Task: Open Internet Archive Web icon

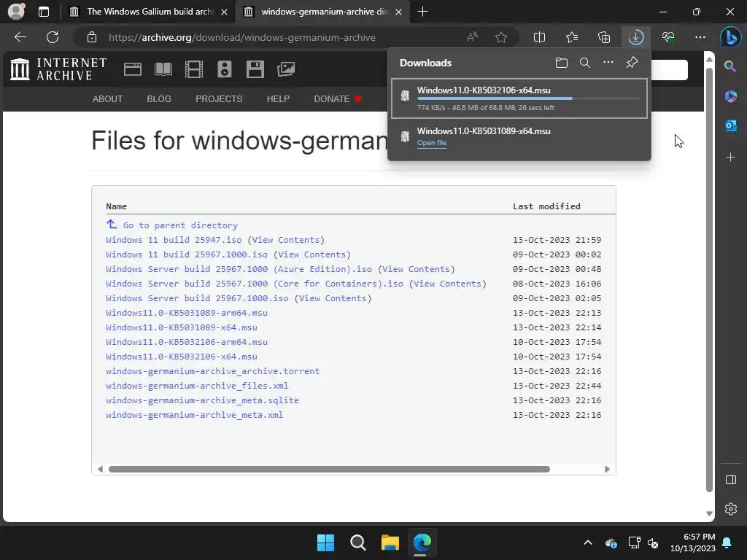Action: tap(133, 69)
